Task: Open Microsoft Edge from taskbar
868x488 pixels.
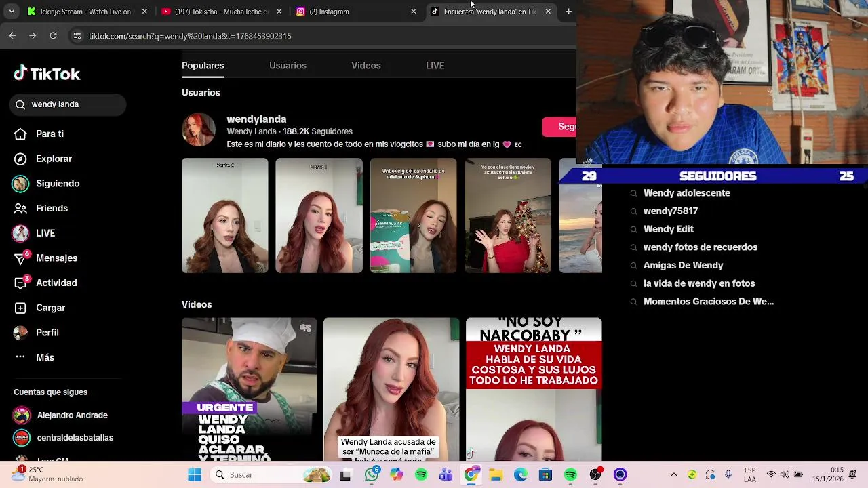Action: (521, 475)
